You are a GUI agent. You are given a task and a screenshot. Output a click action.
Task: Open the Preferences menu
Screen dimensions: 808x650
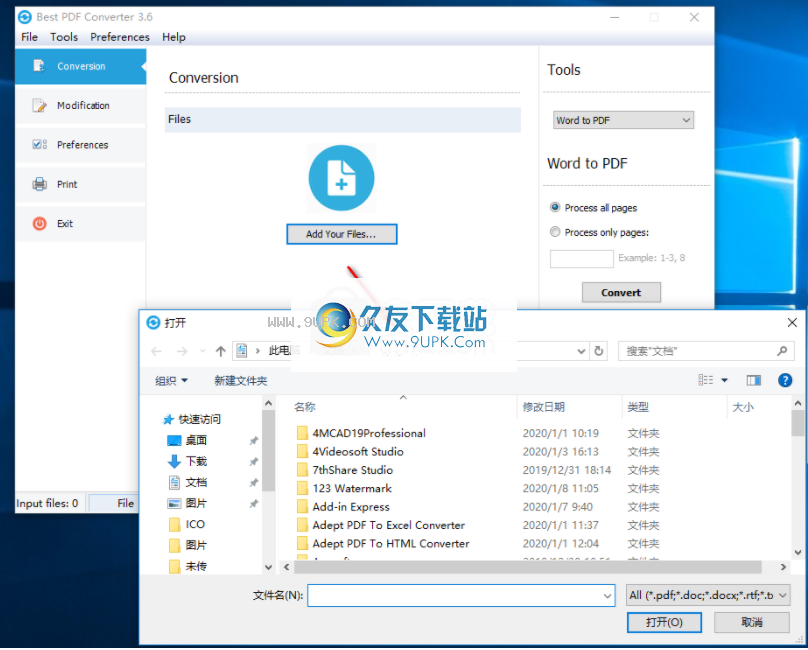120,37
